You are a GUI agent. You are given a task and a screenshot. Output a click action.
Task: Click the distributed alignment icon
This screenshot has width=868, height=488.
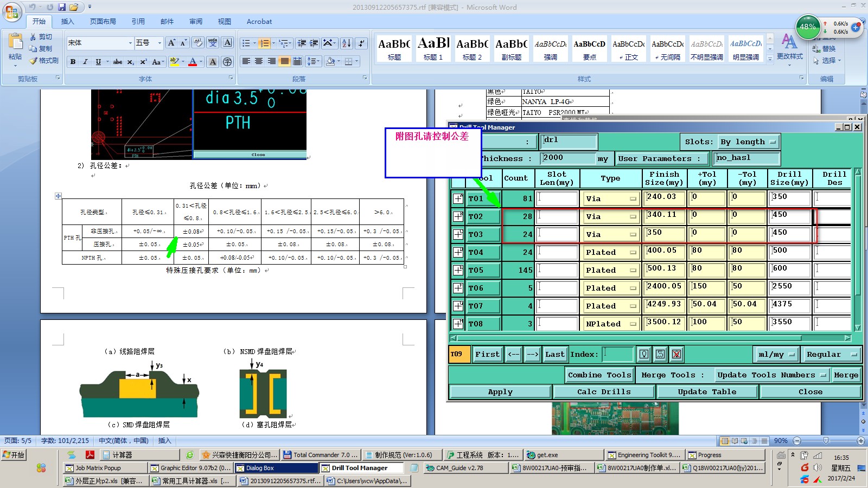point(297,61)
